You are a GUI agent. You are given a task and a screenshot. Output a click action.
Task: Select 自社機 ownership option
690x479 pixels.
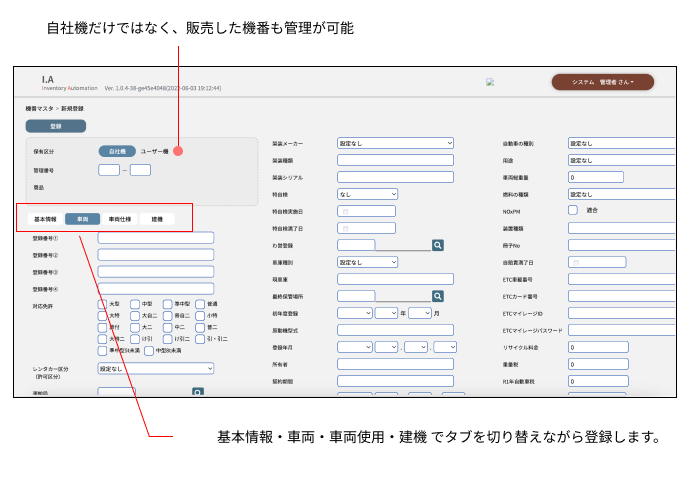[x=117, y=151]
